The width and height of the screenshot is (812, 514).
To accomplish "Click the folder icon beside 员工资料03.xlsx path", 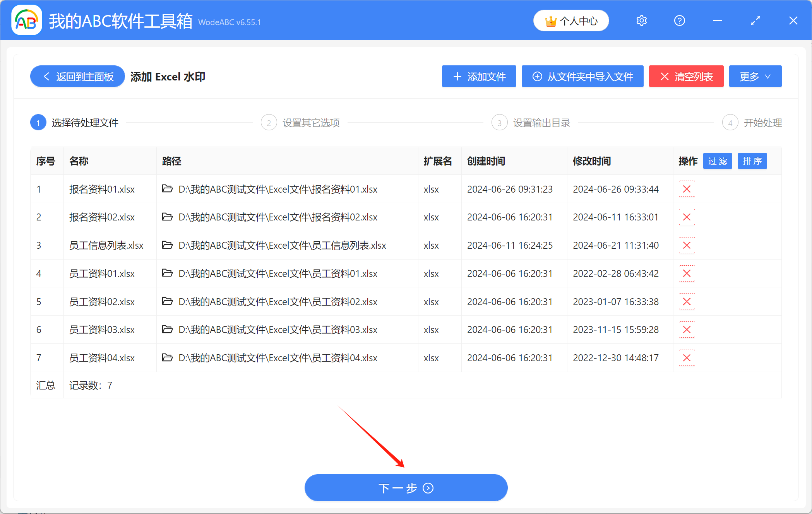I will [x=167, y=330].
